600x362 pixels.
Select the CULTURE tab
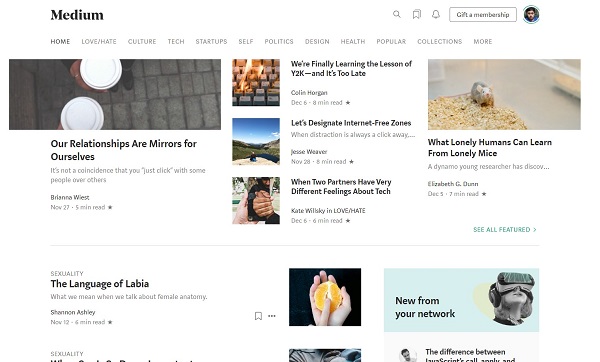142,41
